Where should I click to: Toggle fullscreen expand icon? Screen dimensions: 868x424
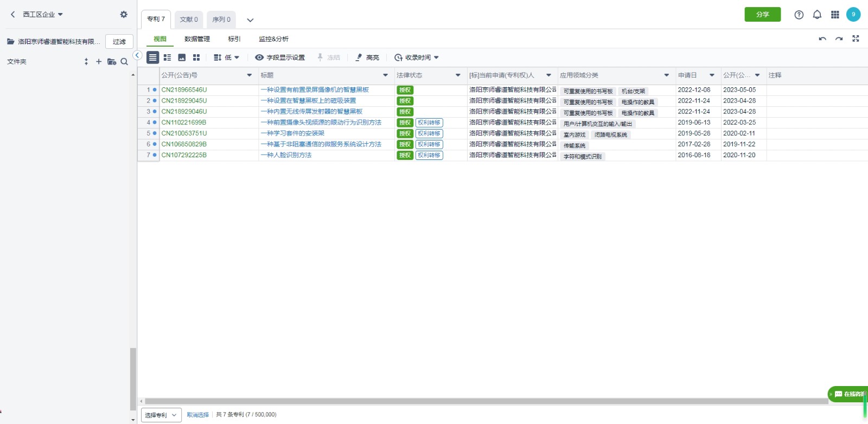pyautogui.click(x=856, y=38)
